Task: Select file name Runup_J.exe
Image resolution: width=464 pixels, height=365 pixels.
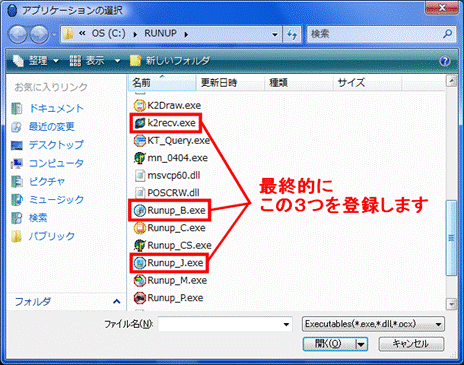Action: (175, 263)
